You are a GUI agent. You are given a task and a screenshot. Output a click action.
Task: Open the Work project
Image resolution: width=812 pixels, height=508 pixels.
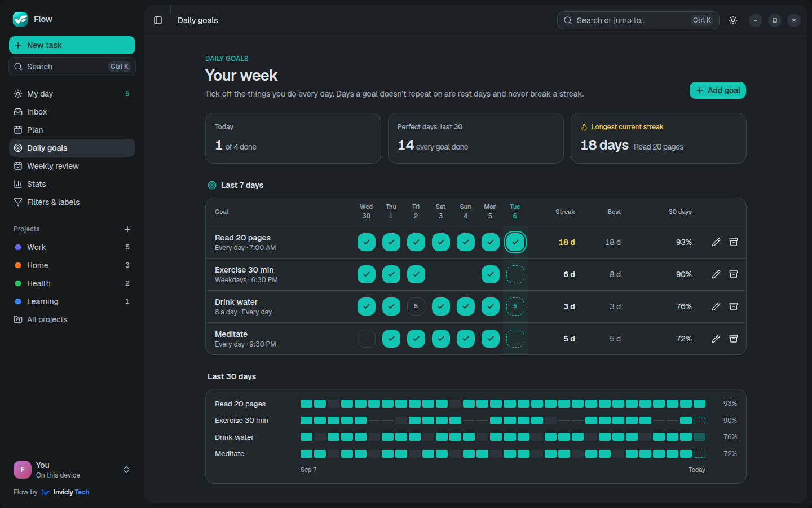[x=72, y=247]
